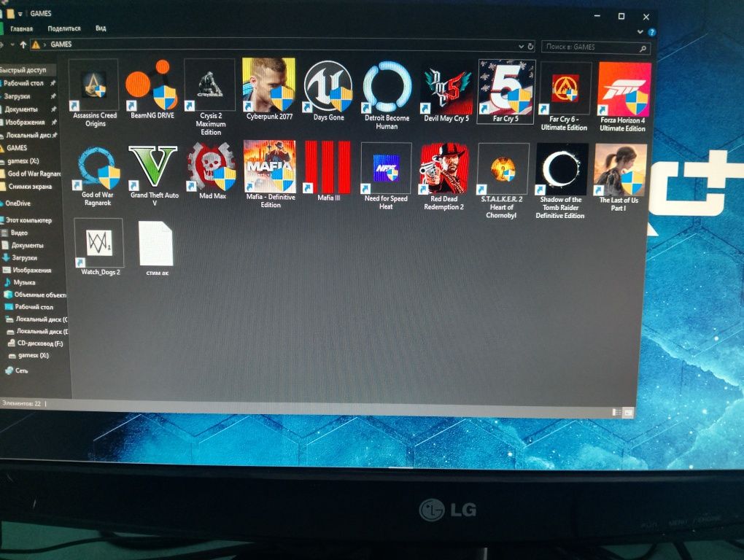Expand the ribbon with the chevron arrow
Image resolution: width=744 pixels, height=560 pixels.
pyautogui.click(x=640, y=32)
